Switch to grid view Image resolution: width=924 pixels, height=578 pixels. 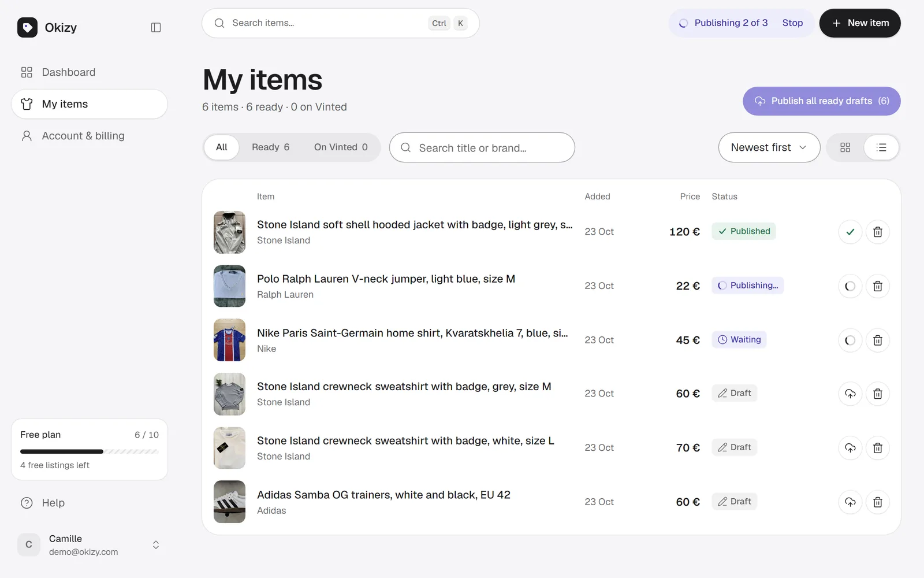(845, 147)
